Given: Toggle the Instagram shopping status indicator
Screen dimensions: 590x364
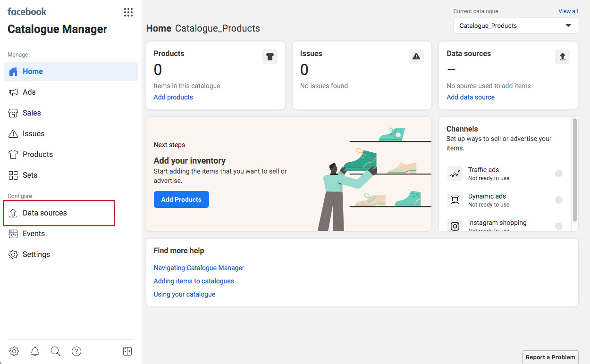Looking at the screenshot, I should coord(559,226).
